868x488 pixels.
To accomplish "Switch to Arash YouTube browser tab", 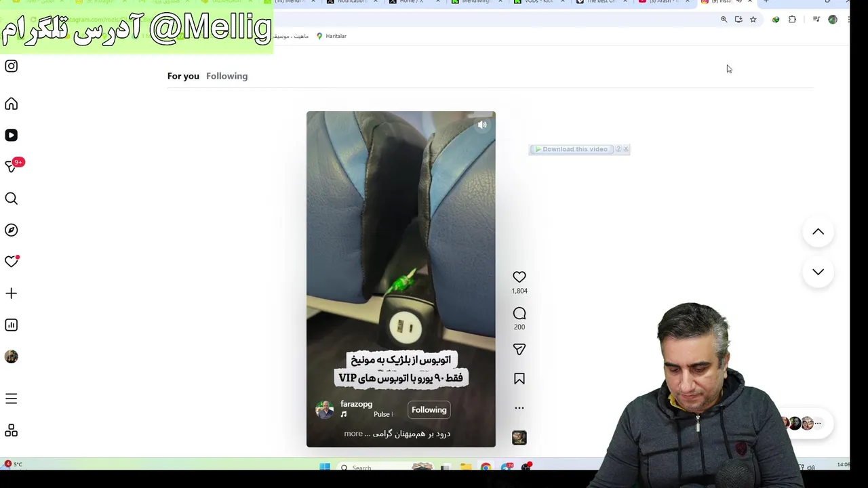I will pyautogui.click(x=663, y=2).
